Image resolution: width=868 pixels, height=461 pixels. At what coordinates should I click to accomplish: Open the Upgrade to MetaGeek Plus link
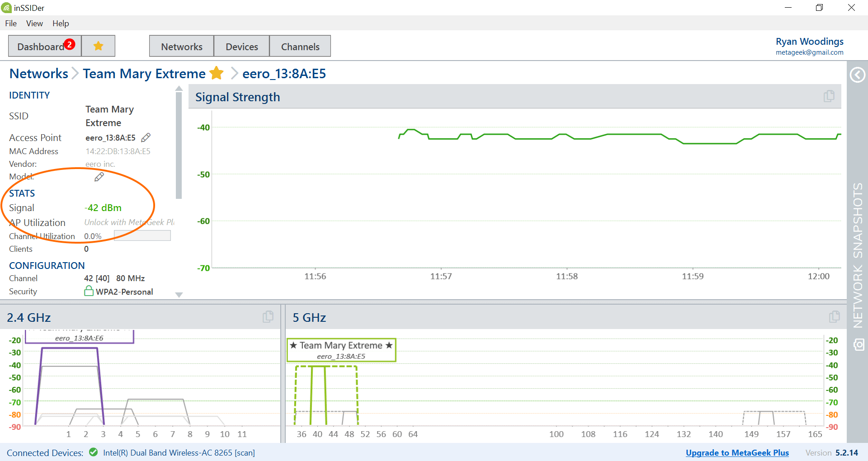coord(737,452)
